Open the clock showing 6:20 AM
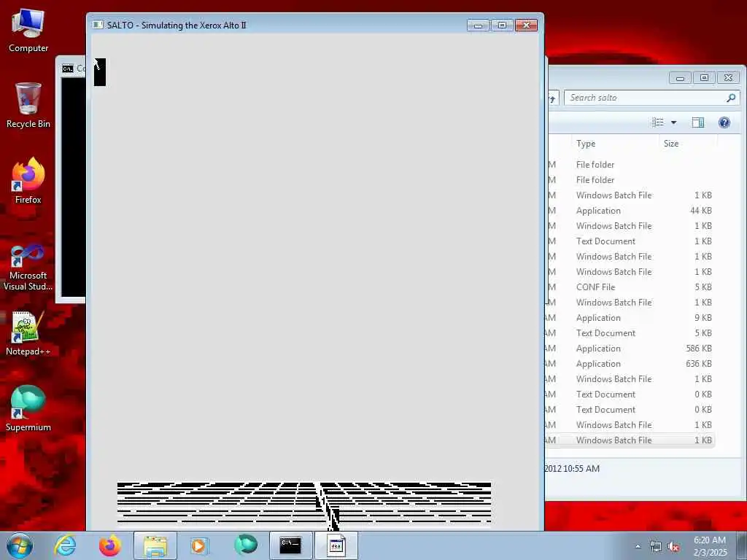747x560 pixels. click(x=710, y=546)
